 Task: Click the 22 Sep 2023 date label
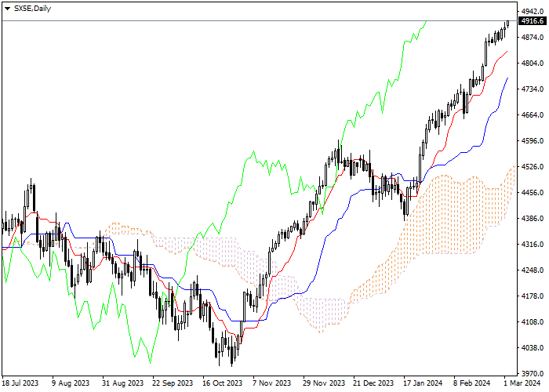(173, 383)
